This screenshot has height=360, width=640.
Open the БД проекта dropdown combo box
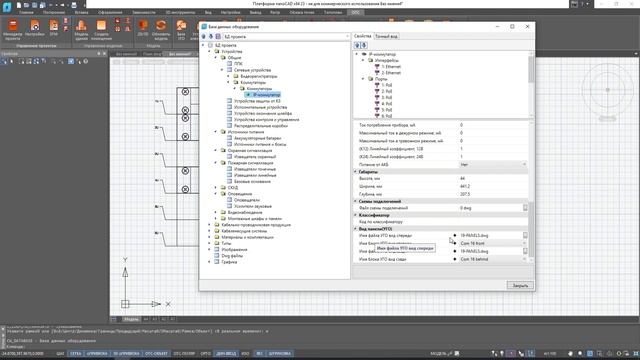(x=286, y=37)
